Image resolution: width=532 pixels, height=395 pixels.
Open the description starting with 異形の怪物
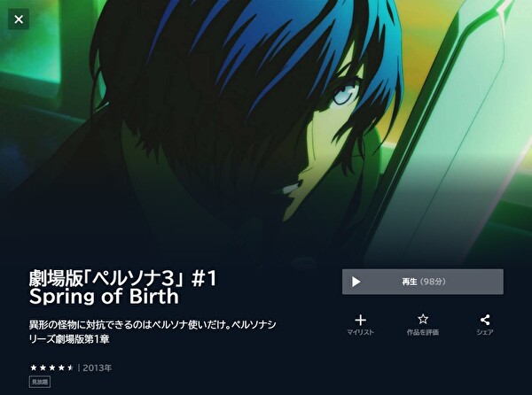153,331
